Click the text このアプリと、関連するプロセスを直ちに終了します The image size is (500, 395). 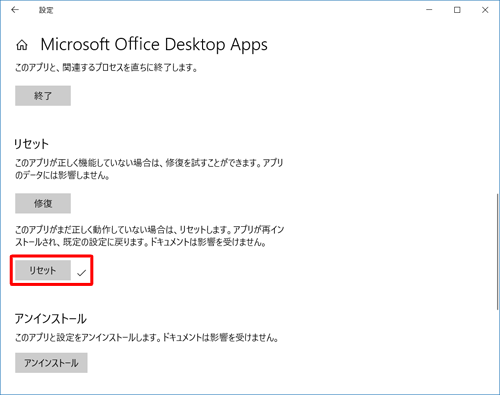tap(106, 68)
